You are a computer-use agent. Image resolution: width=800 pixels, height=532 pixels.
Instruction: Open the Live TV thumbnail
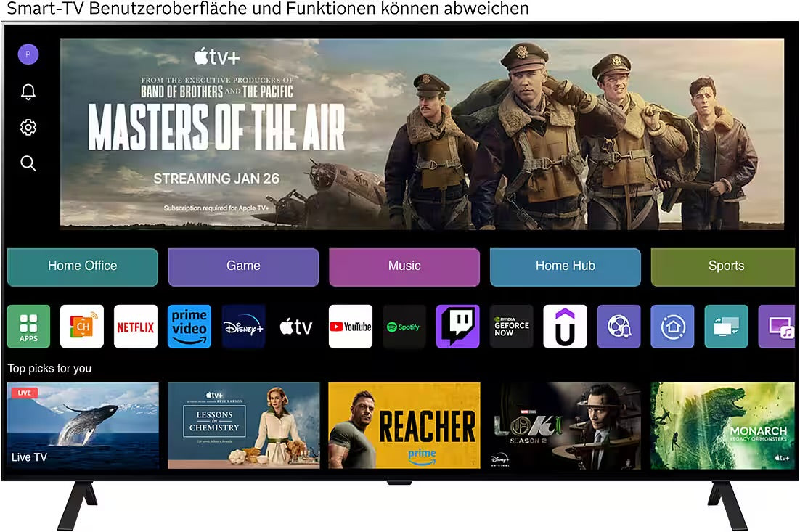(83, 425)
